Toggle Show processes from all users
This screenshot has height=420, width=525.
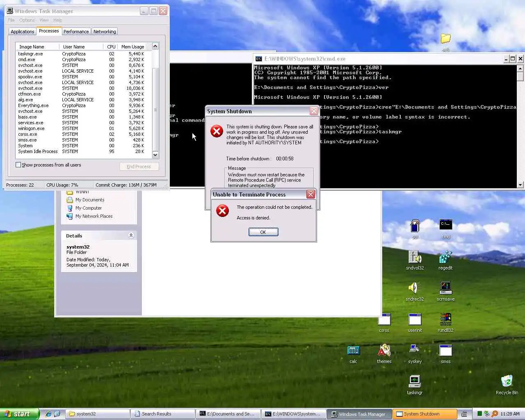point(18,165)
